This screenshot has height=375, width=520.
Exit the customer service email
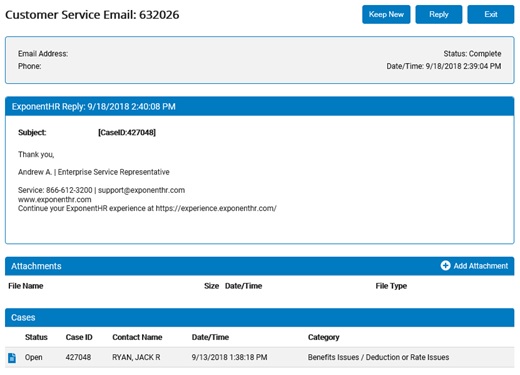point(491,14)
